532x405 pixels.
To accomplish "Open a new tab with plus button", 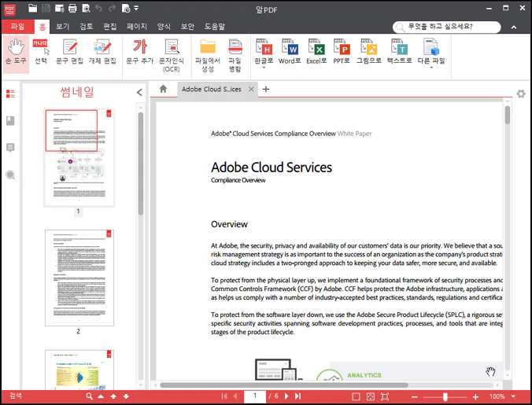I will click(x=266, y=89).
